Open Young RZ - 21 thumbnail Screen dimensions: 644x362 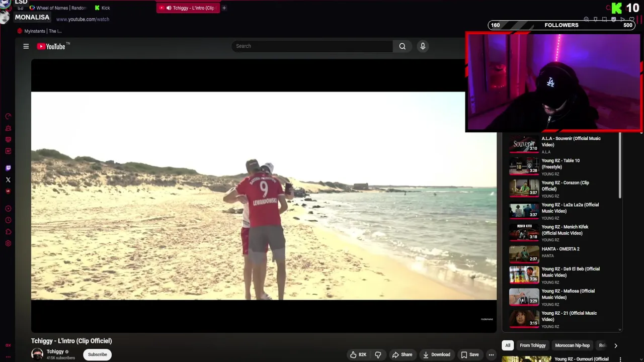(524, 319)
